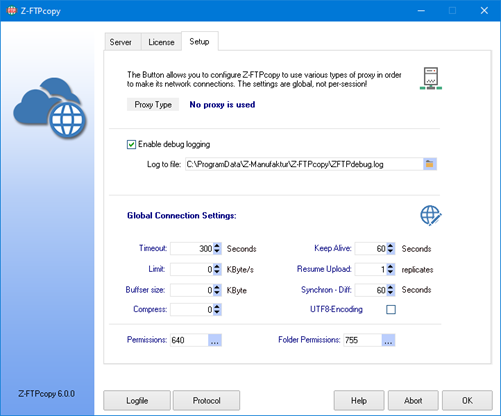Image resolution: width=501 pixels, height=416 pixels.
Task: Open Folder Permissions editor ellipsis button
Action: pyautogui.click(x=388, y=340)
